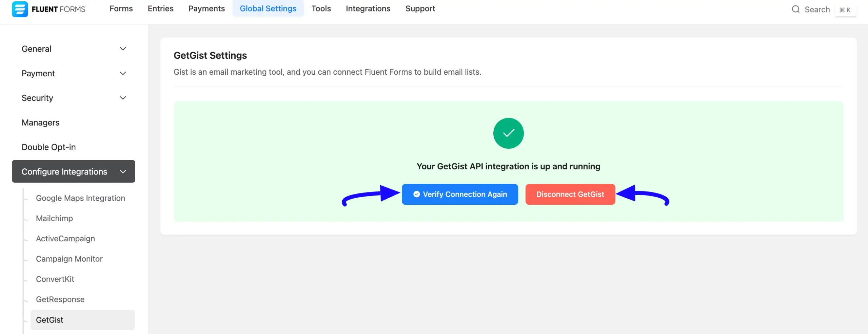Image resolution: width=868 pixels, height=334 pixels.
Task: Click the Gist email marketing description text
Action: tap(327, 72)
